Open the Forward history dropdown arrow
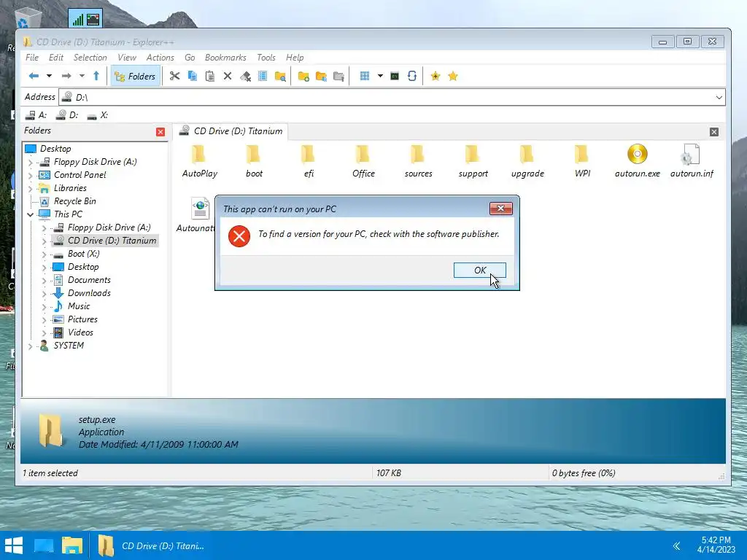This screenshot has height=560, width=747. [82, 76]
